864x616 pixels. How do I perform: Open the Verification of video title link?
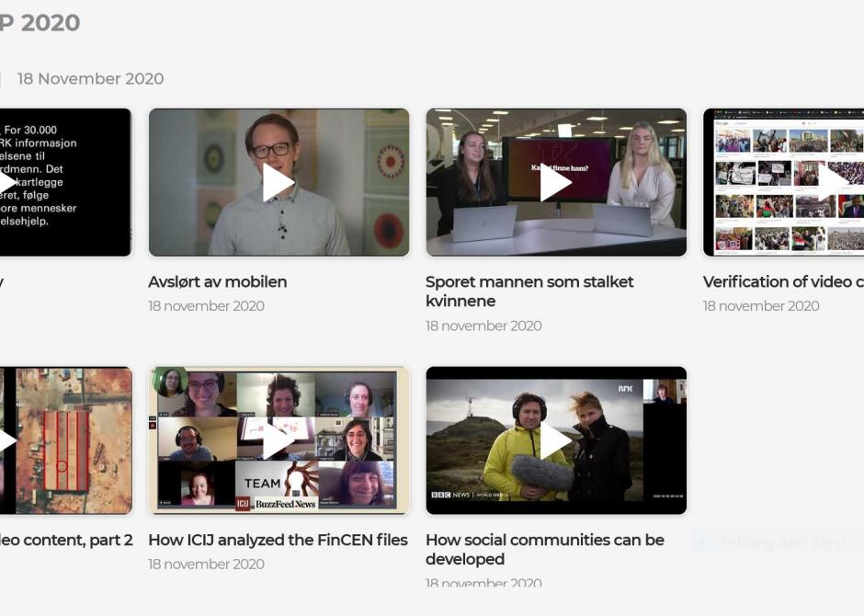[x=783, y=281]
